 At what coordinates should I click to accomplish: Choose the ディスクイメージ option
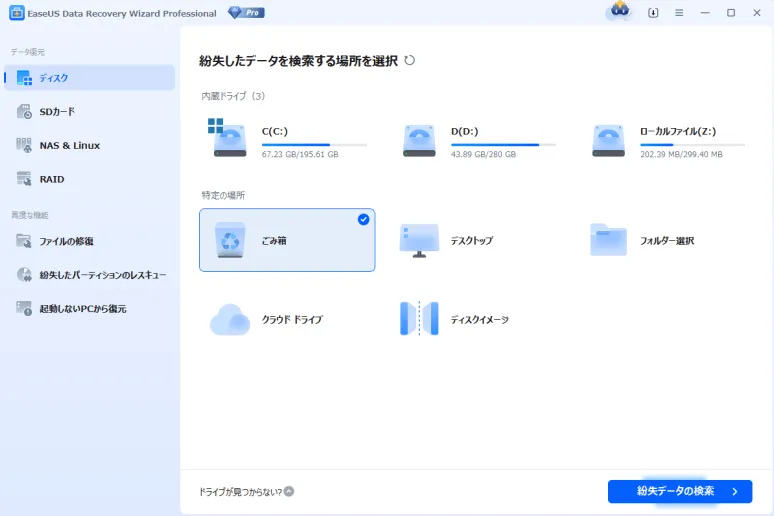[x=419, y=319]
